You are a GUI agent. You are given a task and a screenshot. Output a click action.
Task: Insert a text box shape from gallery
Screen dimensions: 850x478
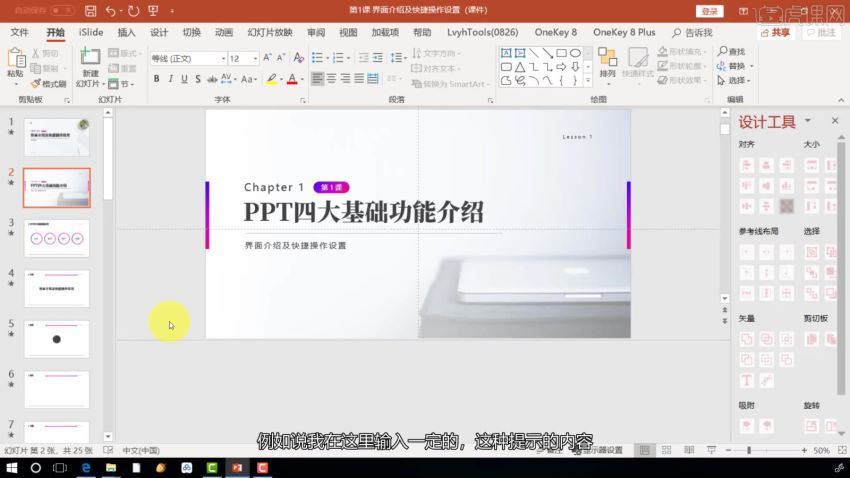pyautogui.click(x=506, y=53)
